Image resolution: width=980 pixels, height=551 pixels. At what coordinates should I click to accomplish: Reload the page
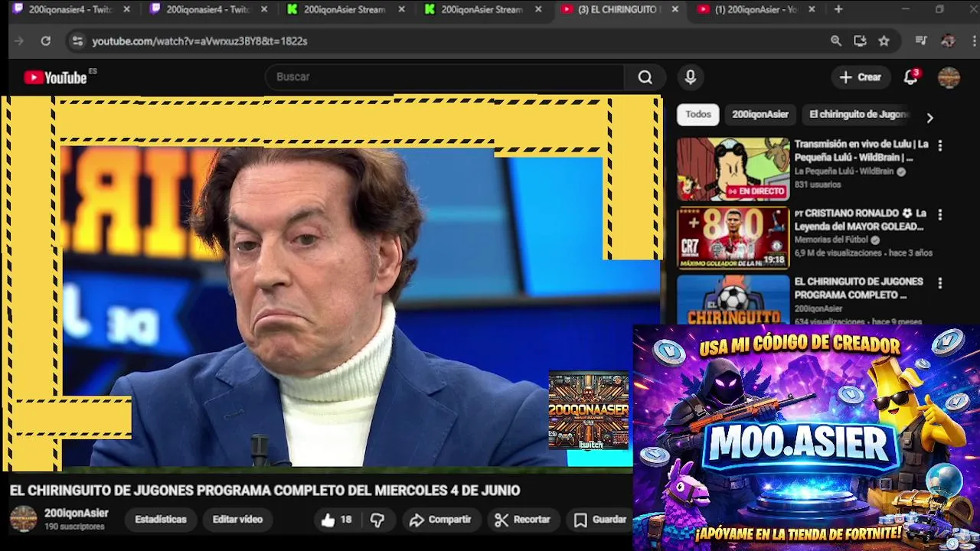(45, 41)
